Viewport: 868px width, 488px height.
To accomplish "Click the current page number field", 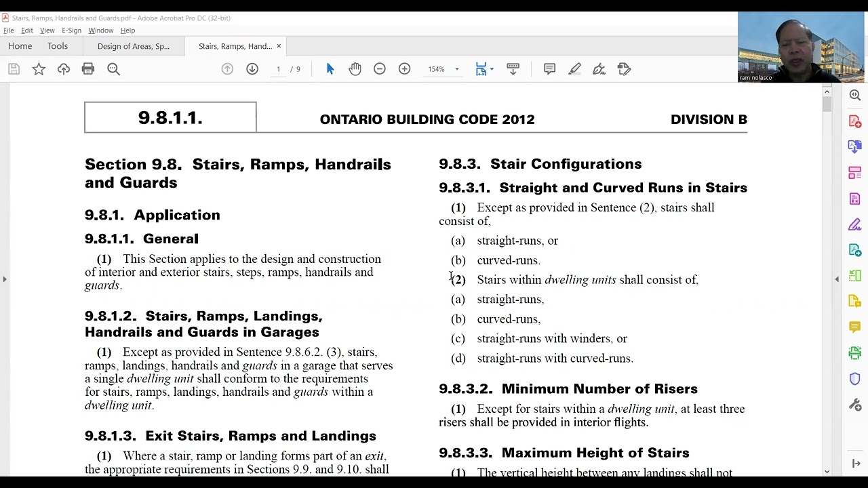I will tap(278, 69).
